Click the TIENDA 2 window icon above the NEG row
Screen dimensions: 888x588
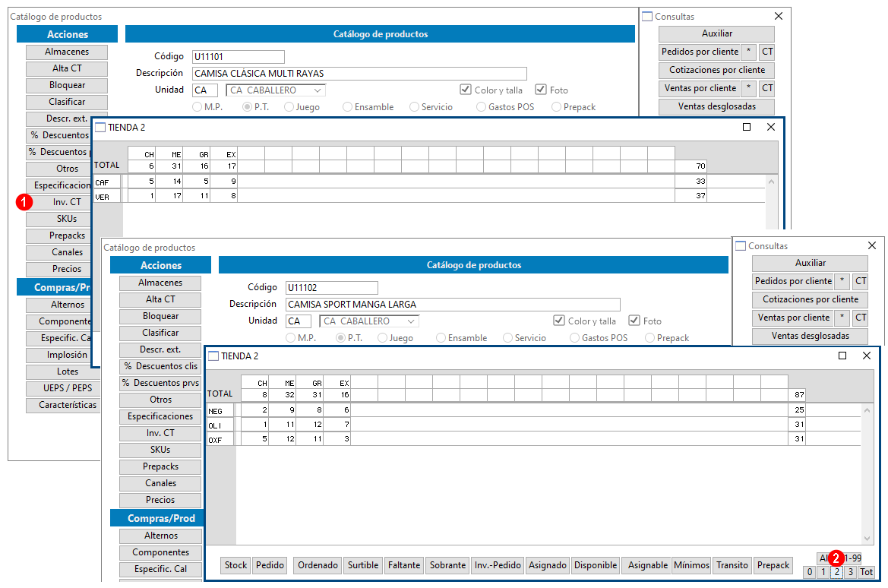click(x=213, y=356)
